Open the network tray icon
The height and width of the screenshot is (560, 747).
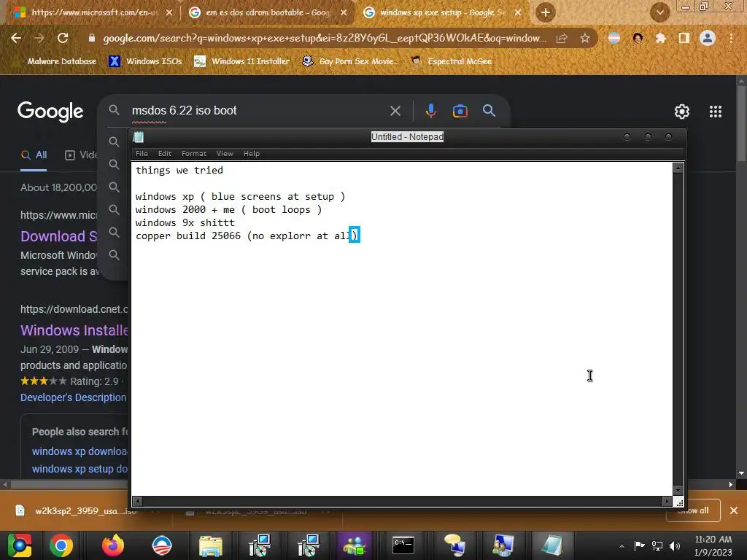point(657,545)
